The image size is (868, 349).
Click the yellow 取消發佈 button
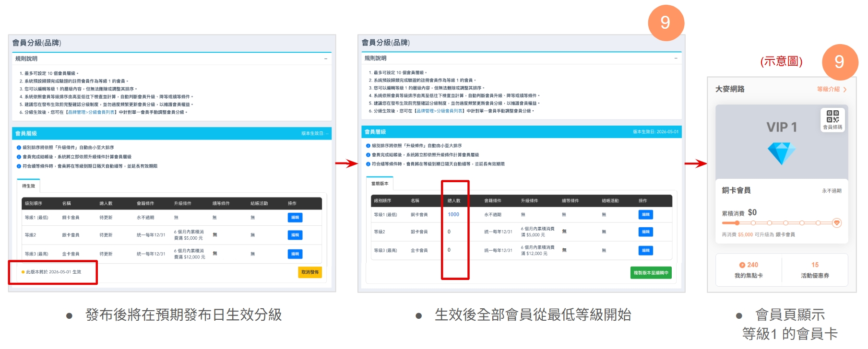pyautogui.click(x=309, y=272)
